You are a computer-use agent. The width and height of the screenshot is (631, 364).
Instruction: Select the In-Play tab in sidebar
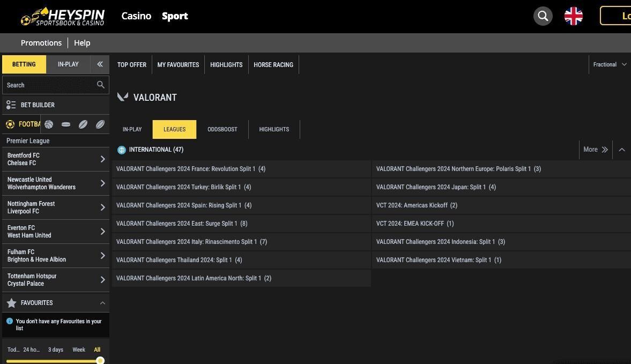pos(68,64)
